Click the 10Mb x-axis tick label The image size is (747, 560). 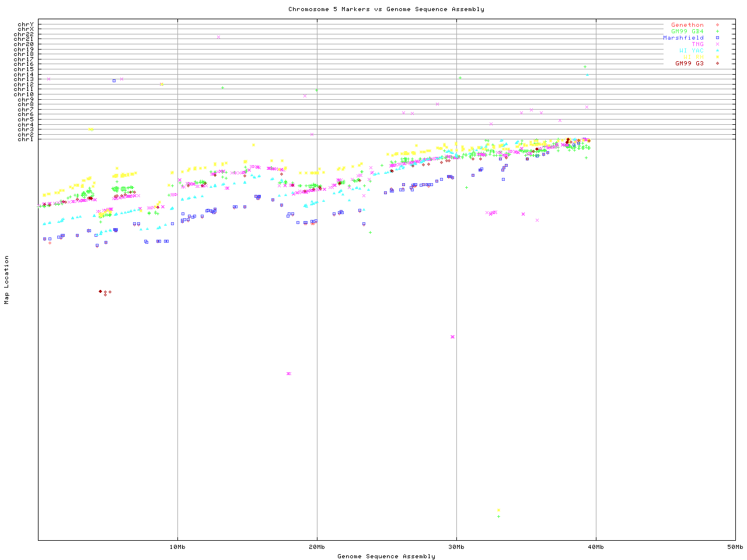tap(177, 547)
